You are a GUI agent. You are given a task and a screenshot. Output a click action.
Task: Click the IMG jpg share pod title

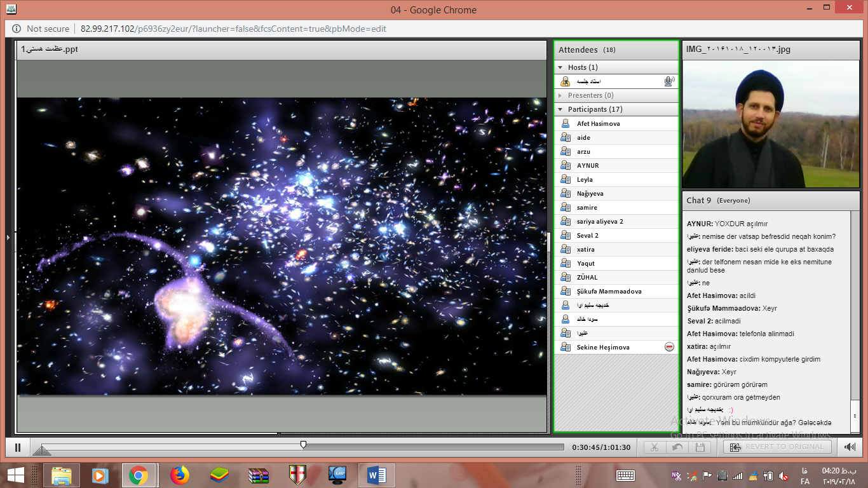click(x=738, y=50)
